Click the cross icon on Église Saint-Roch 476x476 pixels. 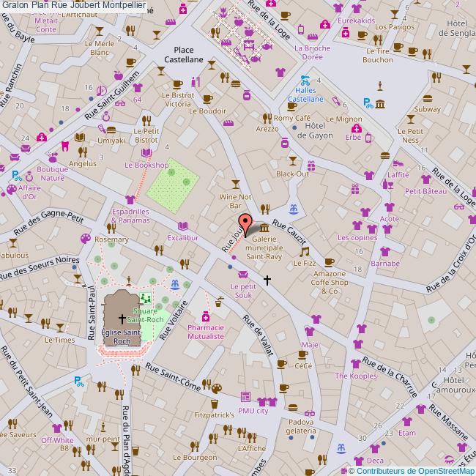122,319
